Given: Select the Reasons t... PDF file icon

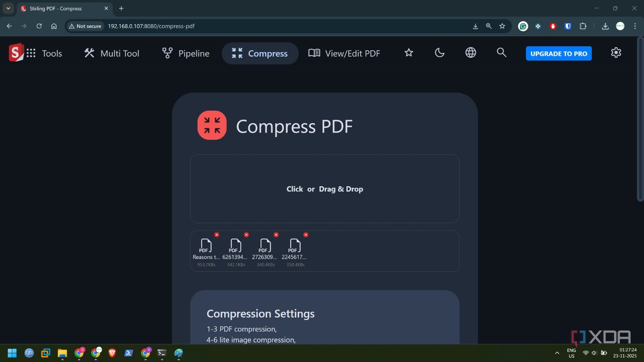Looking at the screenshot, I should (206, 245).
